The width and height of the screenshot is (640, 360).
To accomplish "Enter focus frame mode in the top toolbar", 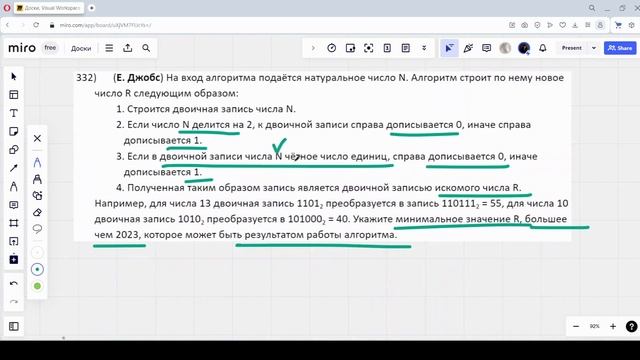I will 369,48.
